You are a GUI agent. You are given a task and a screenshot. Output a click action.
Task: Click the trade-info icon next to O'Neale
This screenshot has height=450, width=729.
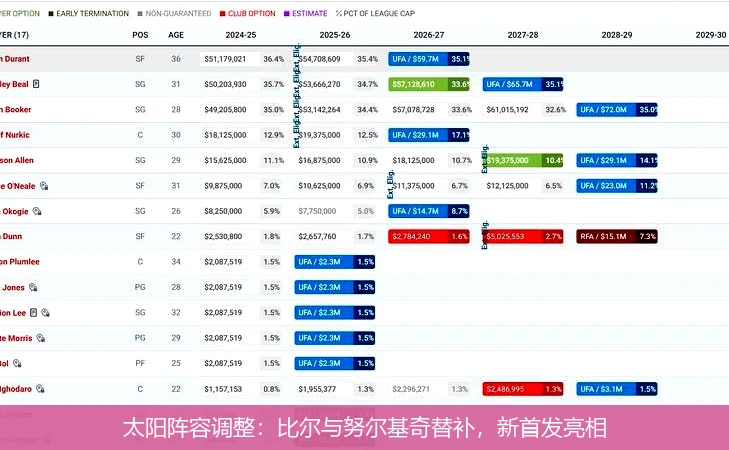click(44, 186)
